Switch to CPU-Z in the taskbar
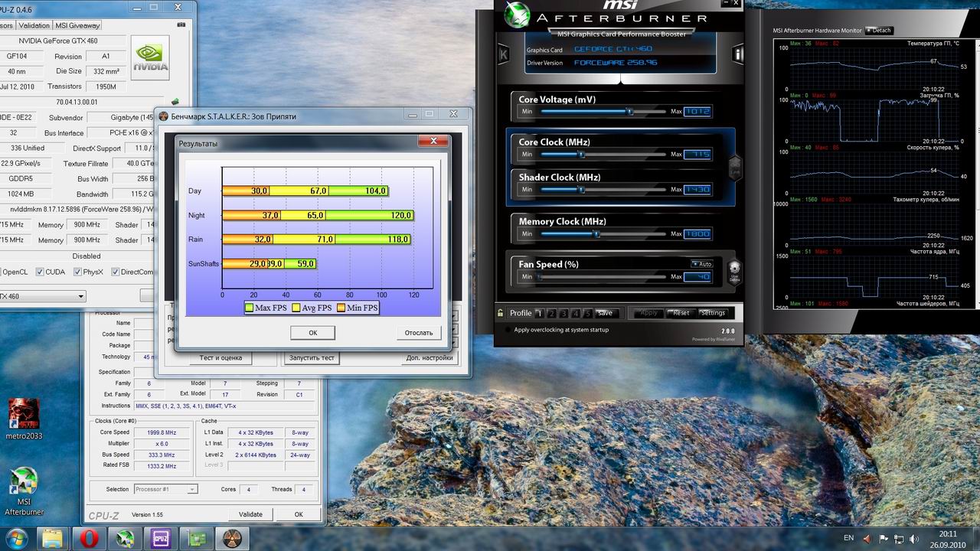Viewport: 980px width, 551px height. (x=161, y=538)
